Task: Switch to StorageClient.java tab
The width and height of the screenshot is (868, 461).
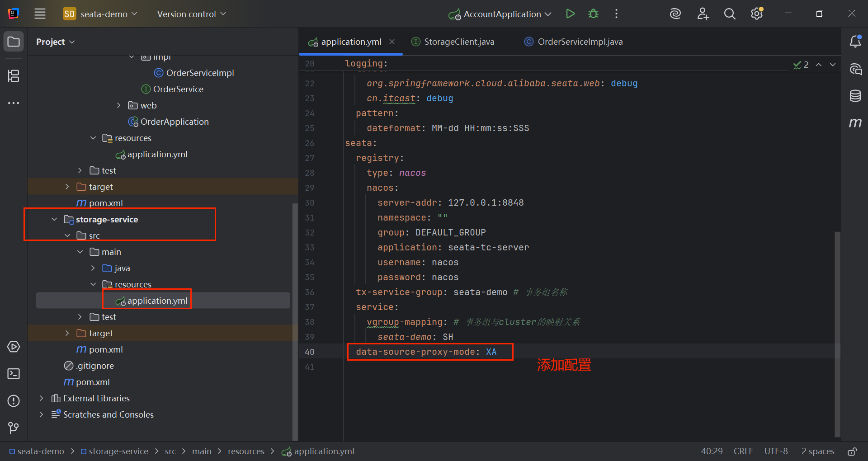Action: [453, 42]
